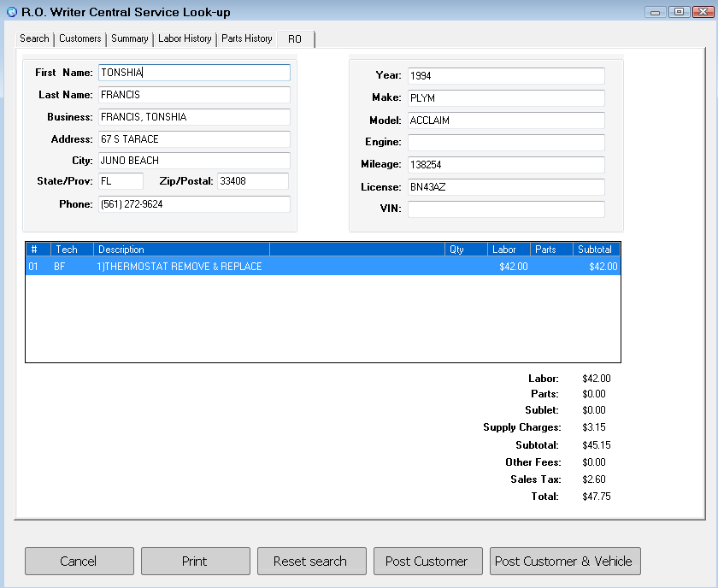Click Reset search
The width and height of the screenshot is (718, 588).
(311, 561)
